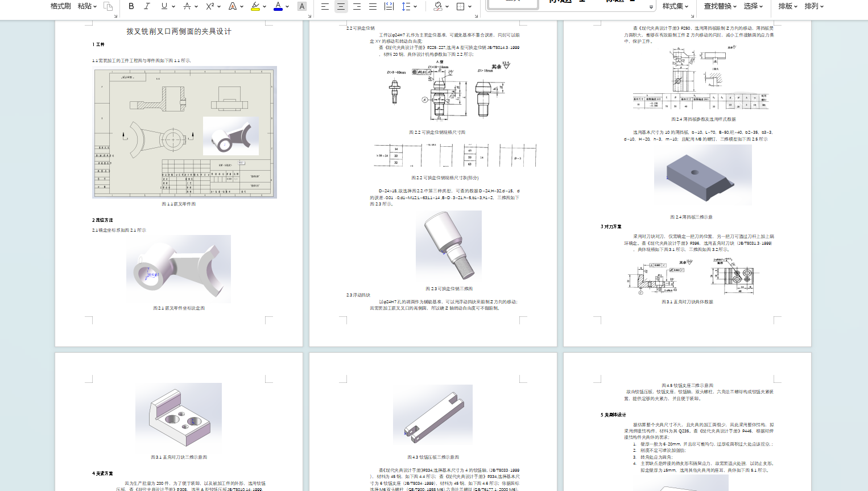Center-align the text
The height and width of the screenshot is (491, 868).
pos(341,6)
